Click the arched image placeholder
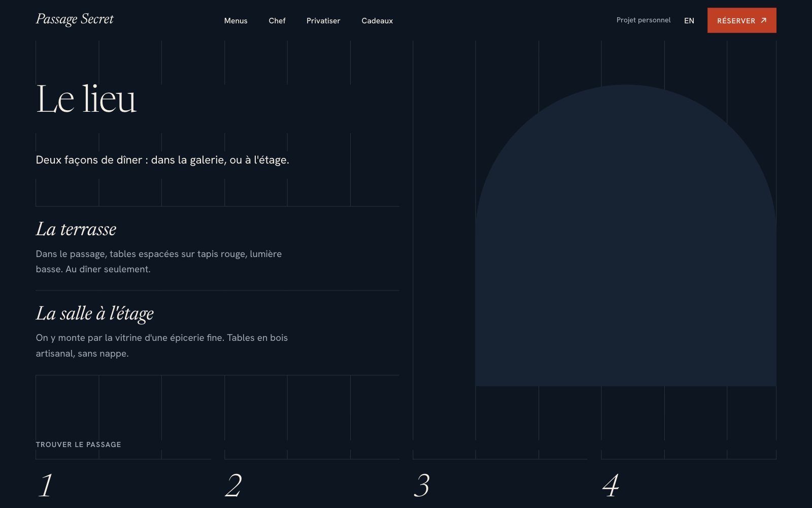 pyautogui.click(x=626, y=235)
